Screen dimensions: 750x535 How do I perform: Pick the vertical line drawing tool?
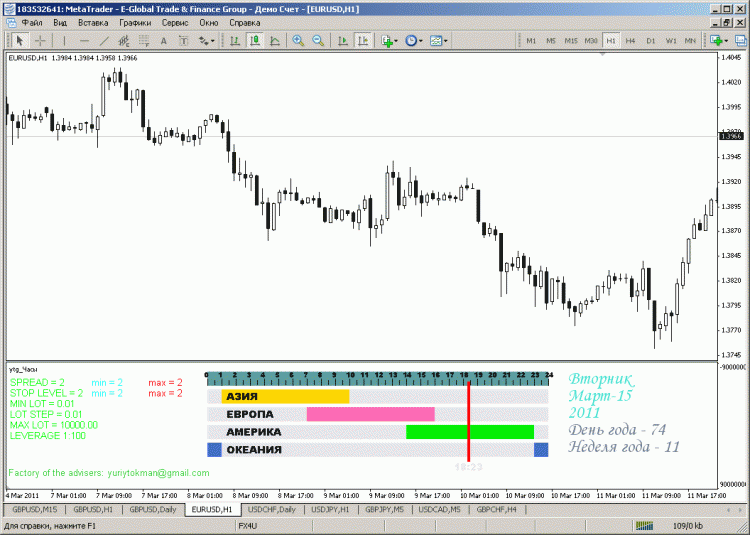(x=64, y=41)
